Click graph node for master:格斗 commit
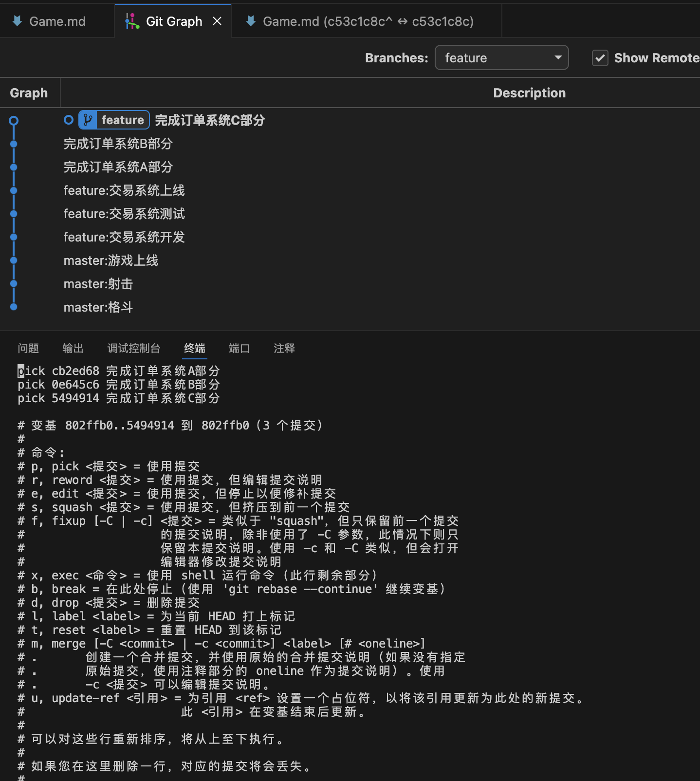The image size is (700, 781). pos(14,307)
